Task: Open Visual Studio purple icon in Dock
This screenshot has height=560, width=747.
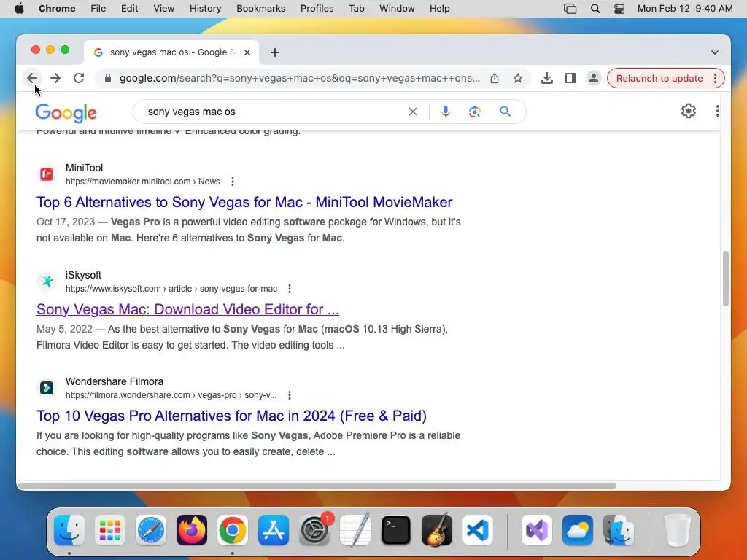Action: (x=537, y=530)
